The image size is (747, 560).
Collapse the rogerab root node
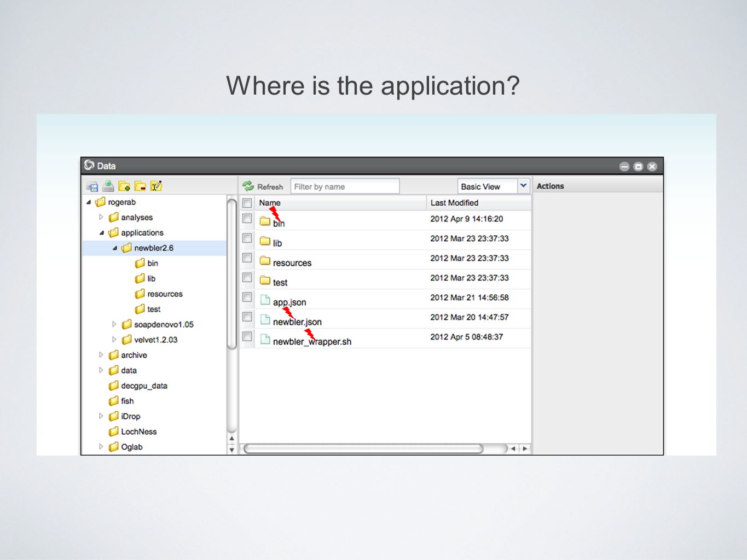(x=89, y=202)
